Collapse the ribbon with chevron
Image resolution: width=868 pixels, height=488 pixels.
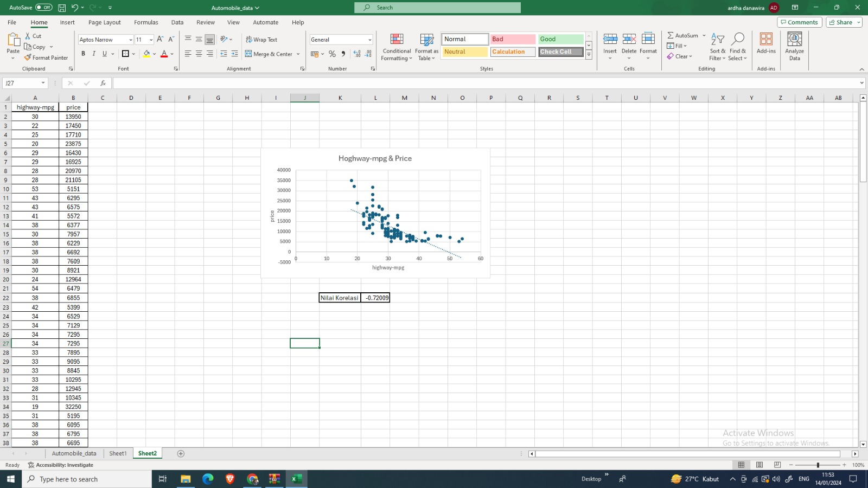click(x=861, y=69)
